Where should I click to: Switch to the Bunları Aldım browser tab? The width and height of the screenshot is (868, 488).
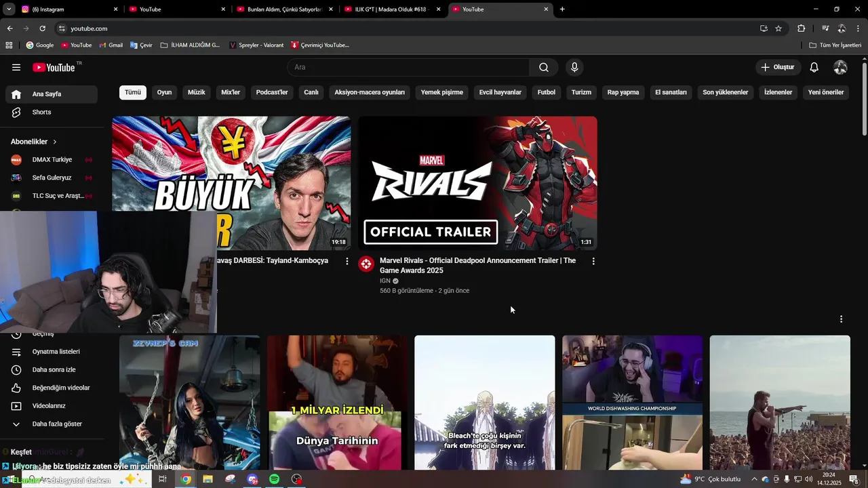(x=284, y=9)
